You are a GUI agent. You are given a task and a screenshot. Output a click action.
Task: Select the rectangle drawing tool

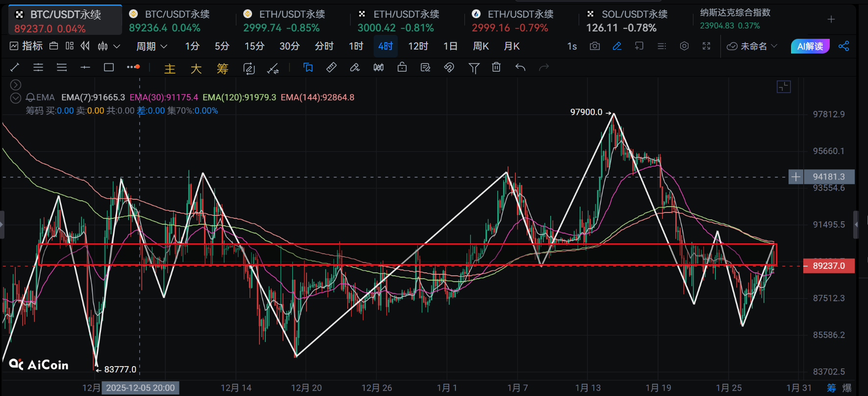pyautogui.click(x=109, y=68)
